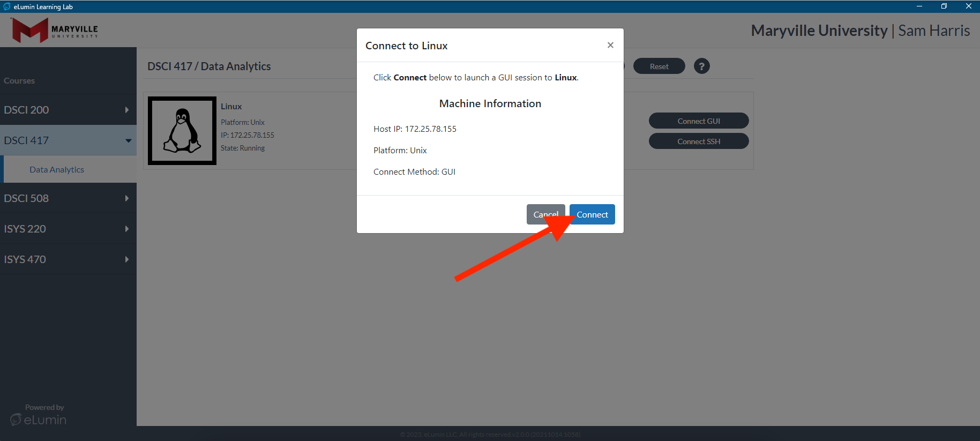Restore down the eLumin Learning Lab window

pyautogui.click(x=944, y=6)
